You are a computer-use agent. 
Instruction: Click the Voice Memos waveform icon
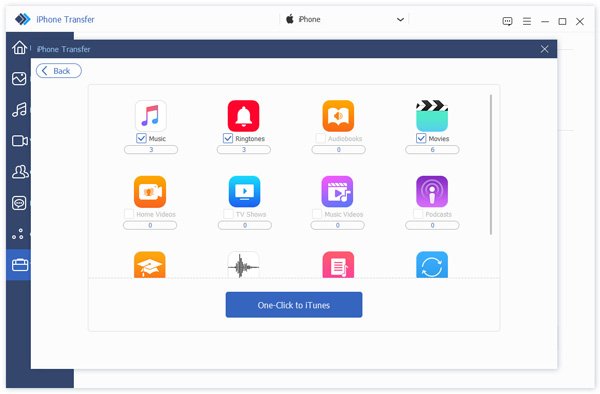[243, 264]
